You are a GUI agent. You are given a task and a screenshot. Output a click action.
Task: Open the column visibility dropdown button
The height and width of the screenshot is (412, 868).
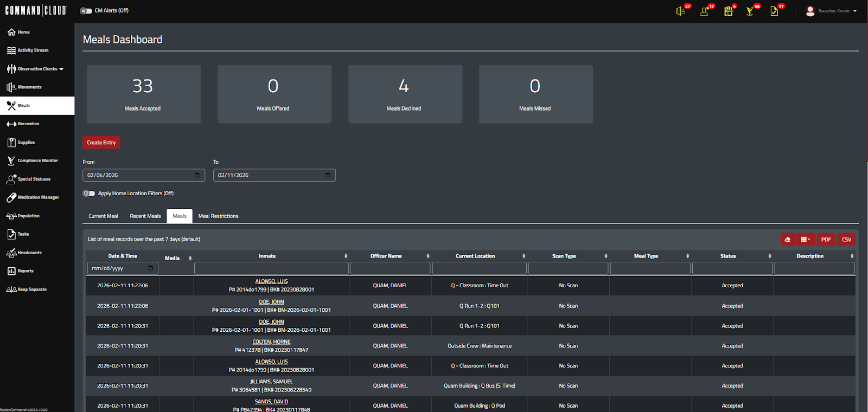click(x=805, y=239)
